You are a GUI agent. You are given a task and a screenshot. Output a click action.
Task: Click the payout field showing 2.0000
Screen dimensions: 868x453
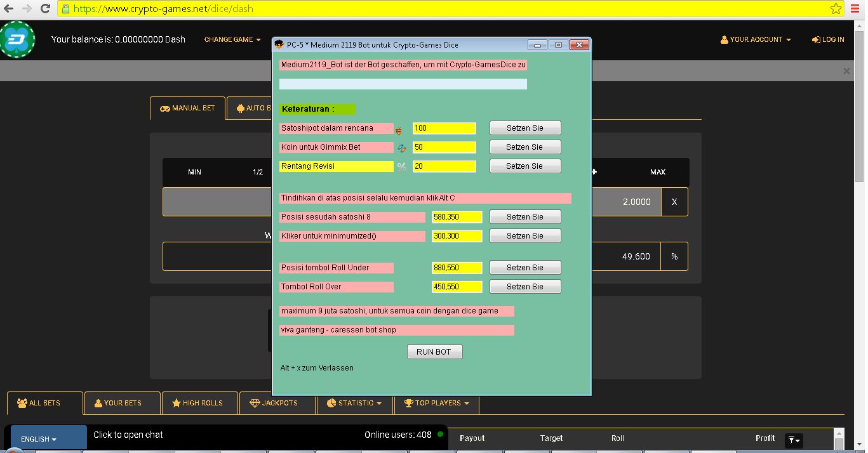point(625,202)
